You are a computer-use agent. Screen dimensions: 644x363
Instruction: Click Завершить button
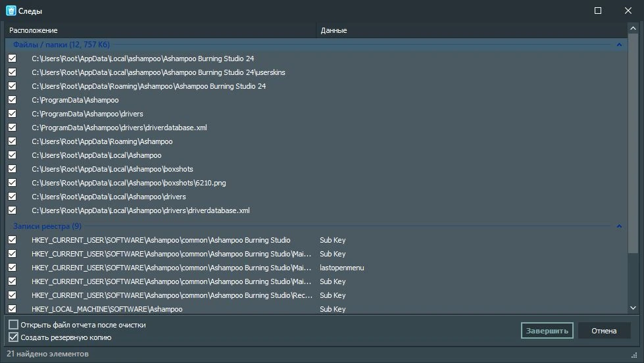tap(547, 331)
